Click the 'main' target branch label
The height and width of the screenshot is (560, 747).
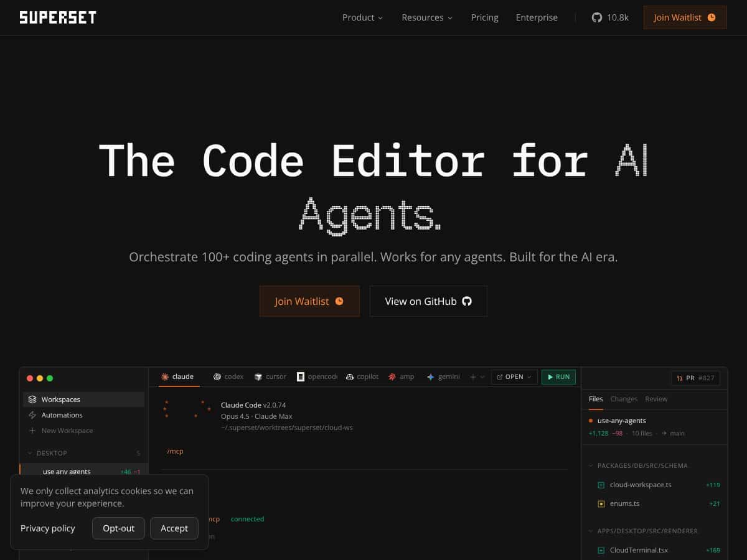tap(677, 433)
